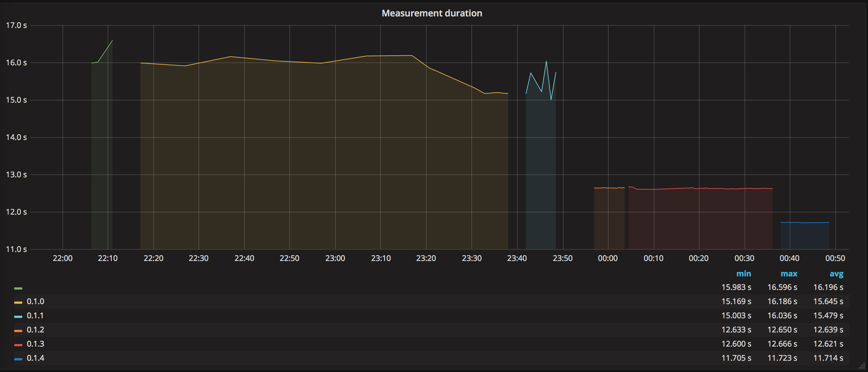The height and width of the screenshot is (372, 868).
Task: Click the yellow 0.1.0 legend color swatch
Action: (18, 302)
